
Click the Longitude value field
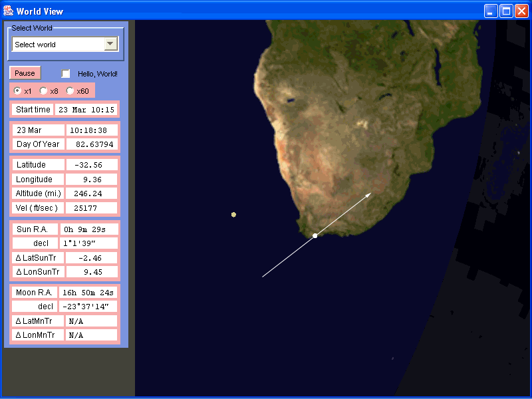pyautogui.click(x=92, y=179)
